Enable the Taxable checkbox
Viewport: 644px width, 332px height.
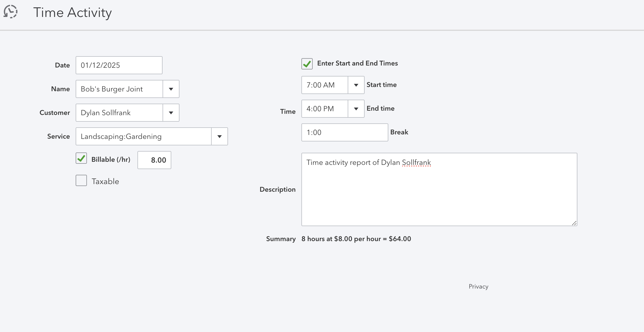pos(81,181)
